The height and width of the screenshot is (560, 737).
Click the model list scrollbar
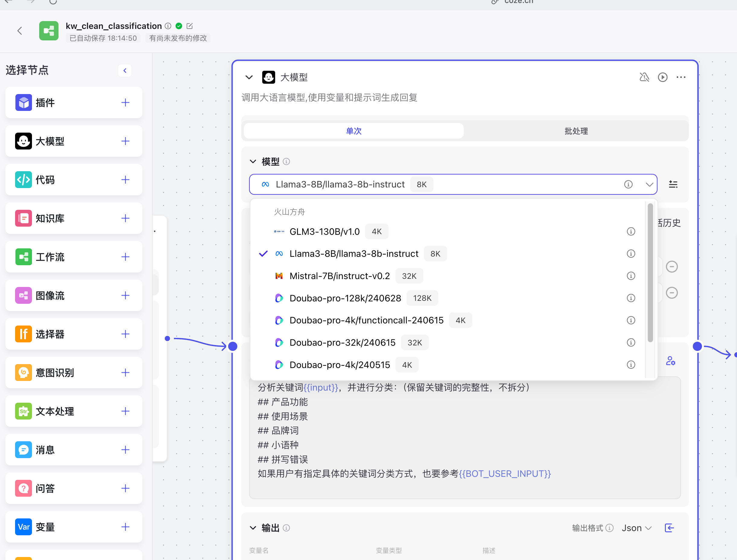(x=650, y=273)
